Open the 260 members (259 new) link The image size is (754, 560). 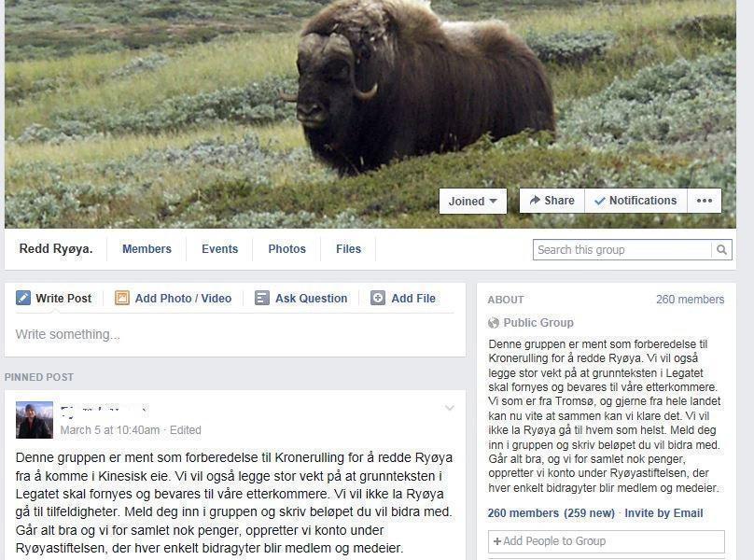coord(552,513)
